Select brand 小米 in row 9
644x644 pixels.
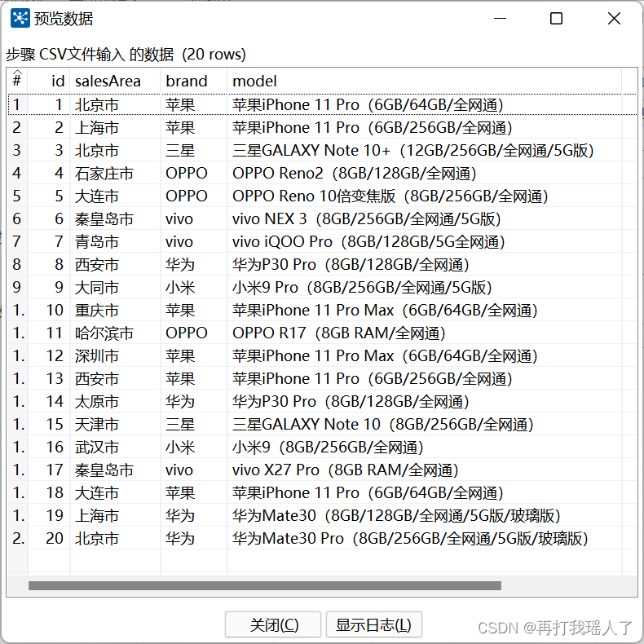point(194,287)
